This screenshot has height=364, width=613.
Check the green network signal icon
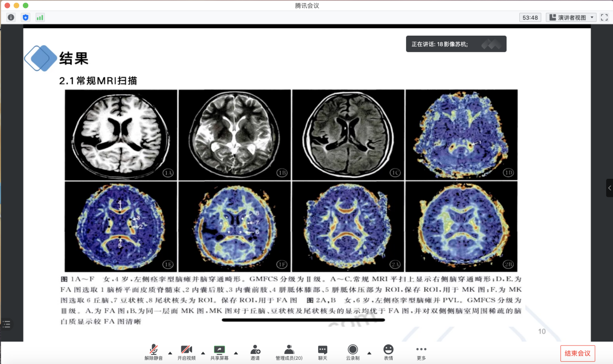click(x=40, y=18)
